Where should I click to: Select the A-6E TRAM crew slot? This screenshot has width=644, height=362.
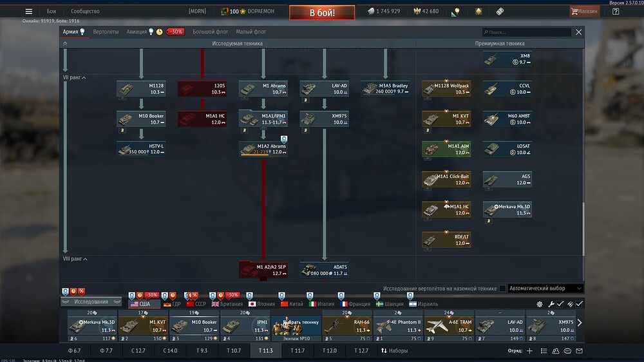click(x=449, y=326)
